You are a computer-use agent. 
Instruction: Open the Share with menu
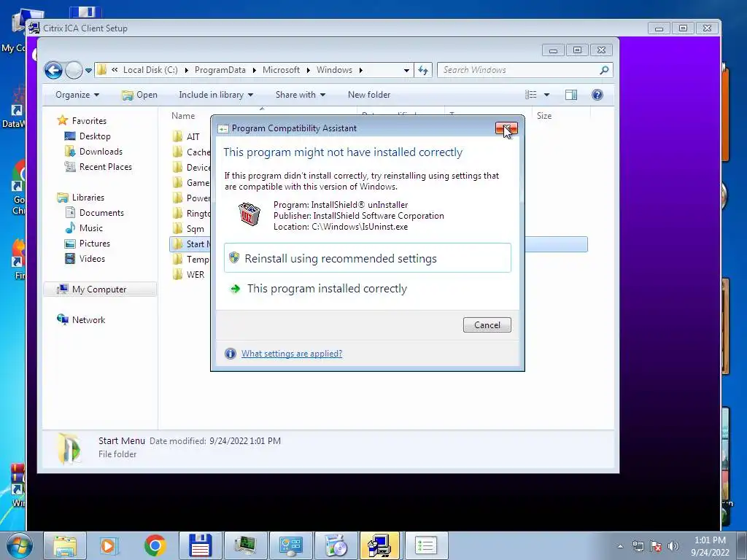pyautogui.click(x=300, y=95)
